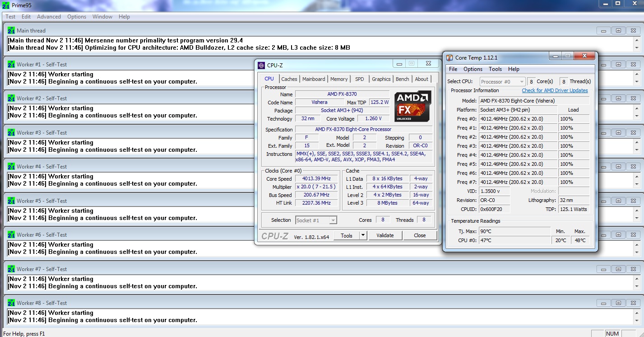The image size is (644, 337).
Task: Click the TDP 125.1 Watts field
Action: click(x=574, y=209)
